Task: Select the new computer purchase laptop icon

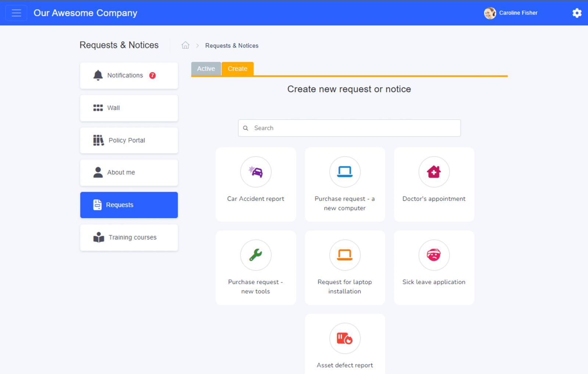Action: point(345,172)
